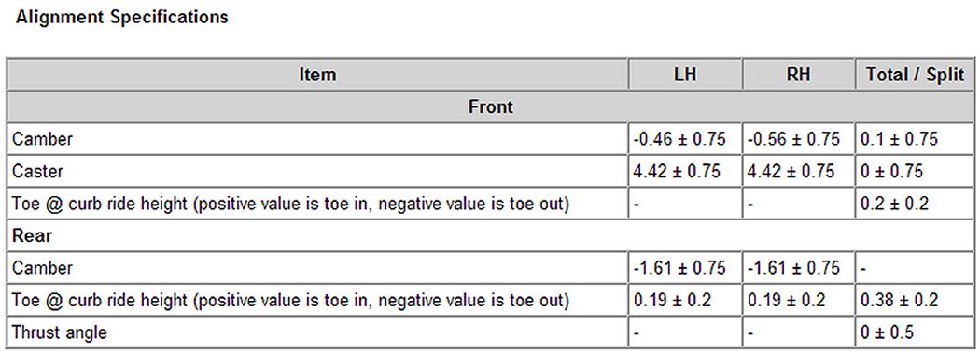Viewport: 980px width, 353px height.
Task: Select the LH column header
Action: (x=685, y=75)
